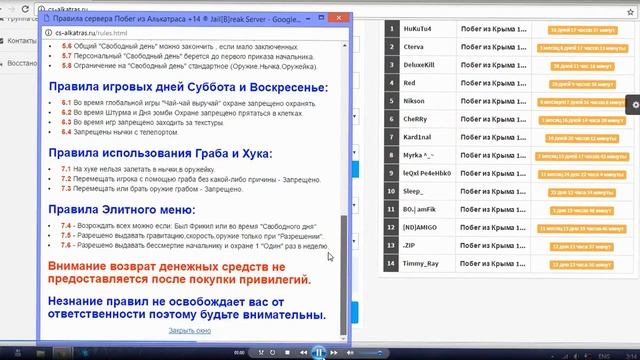Click rule 7.6 about immortality
The width and height of the screenshot is (640, 360).
point(194,246)
